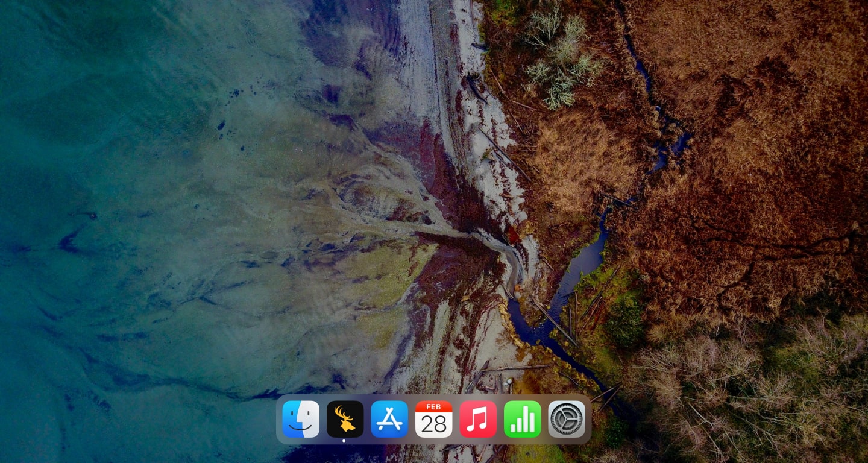Open Calendar showing February 28
868x463 pixels.
pos(433,418)
